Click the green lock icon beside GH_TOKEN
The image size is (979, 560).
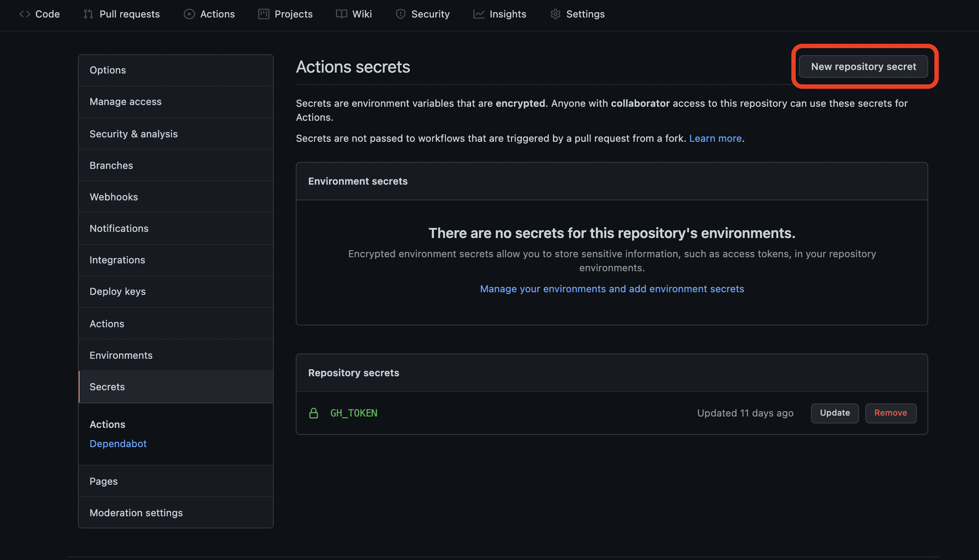click(x=314, y=413)
